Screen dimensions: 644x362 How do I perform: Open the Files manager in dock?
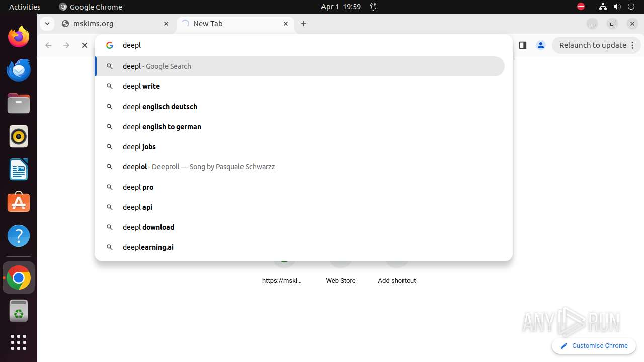pos(19,103)
